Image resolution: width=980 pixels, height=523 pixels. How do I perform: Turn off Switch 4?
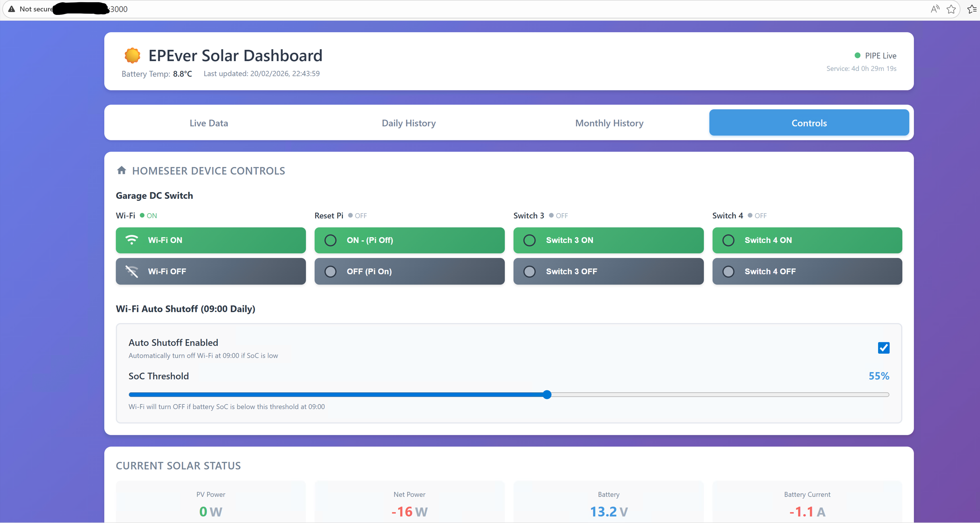tap(807, 272)
